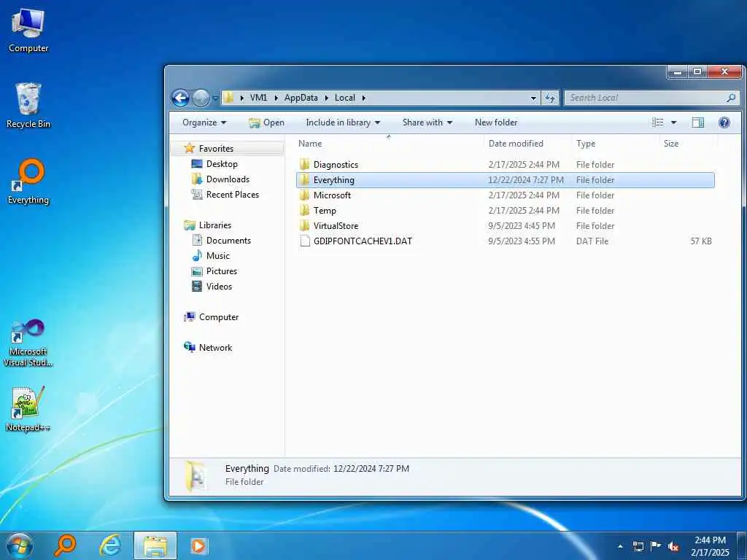This screenshot has width=747, height=560.
Task: Click the Windows Explorer taskbar button
Action: click(x=155, y=545)
